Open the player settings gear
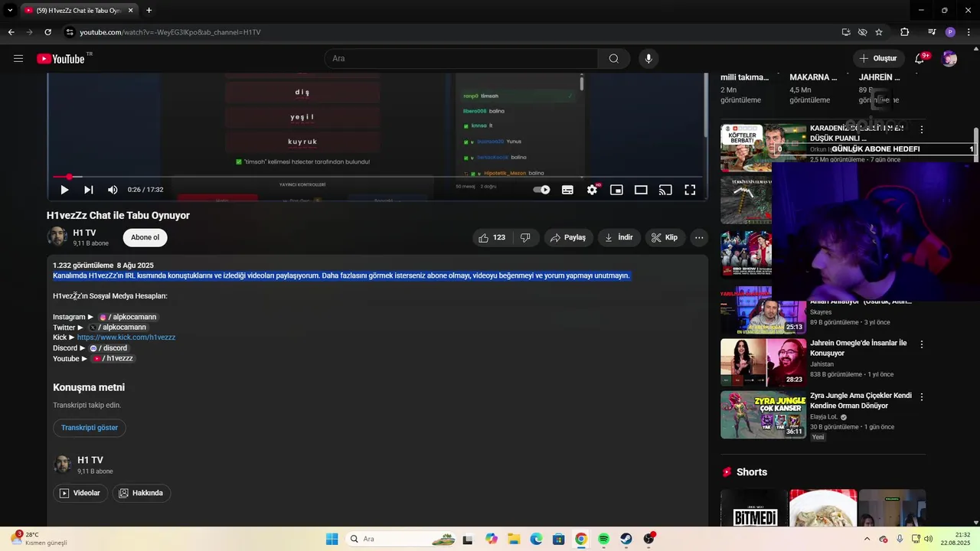This screenshot has width=980, height=551. click(x=592, y=190)
